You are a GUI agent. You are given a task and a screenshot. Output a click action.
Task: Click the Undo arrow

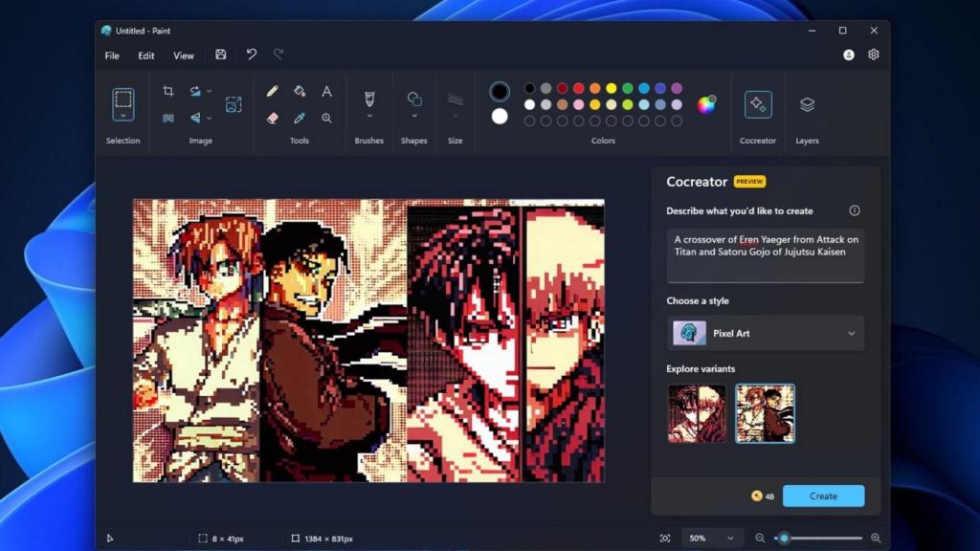coord(252,55)
